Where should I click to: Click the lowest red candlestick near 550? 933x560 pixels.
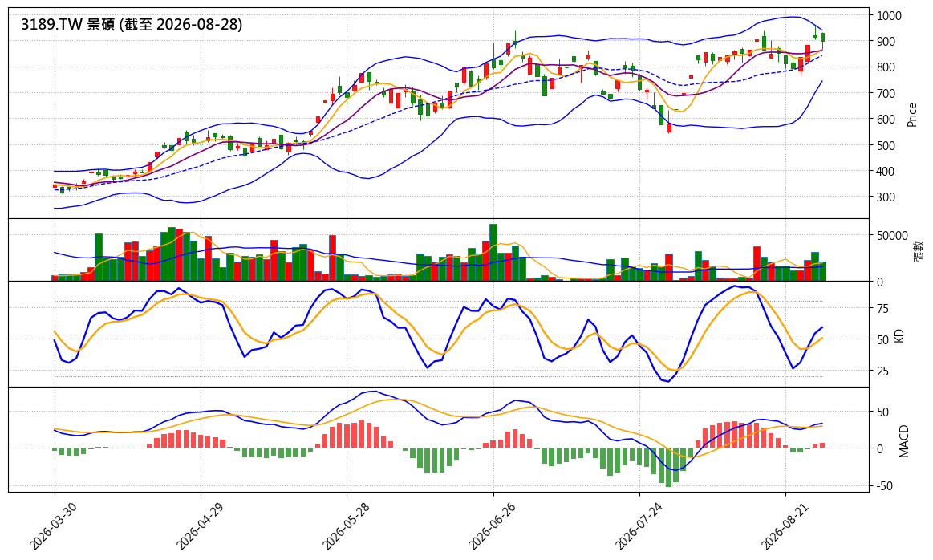669,128
